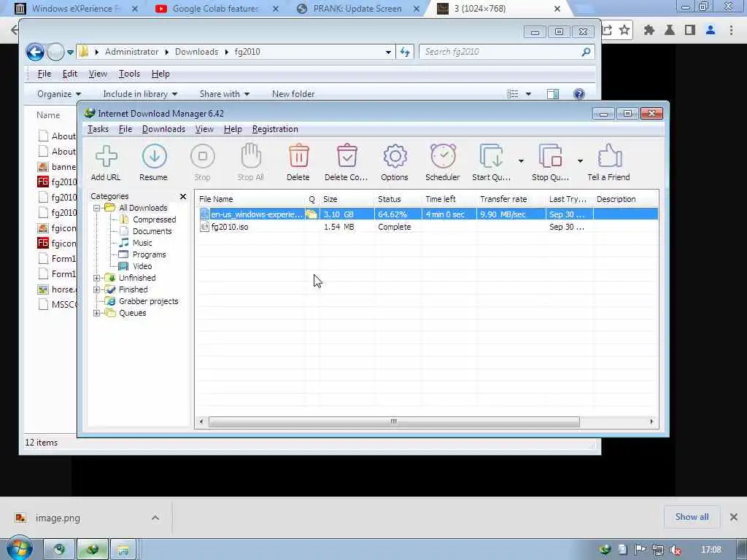The image size is (747, 560).
Task: Click the Start Queue icon
Action: 491,163
